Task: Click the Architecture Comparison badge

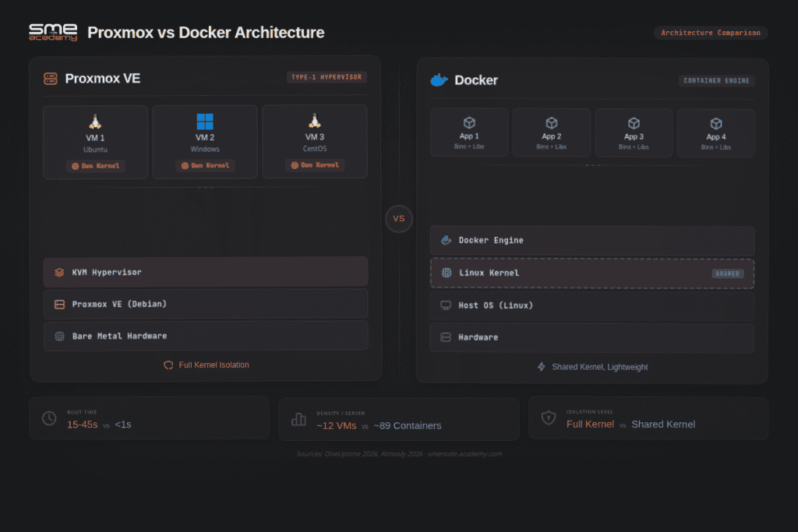Action: (711, 33)
